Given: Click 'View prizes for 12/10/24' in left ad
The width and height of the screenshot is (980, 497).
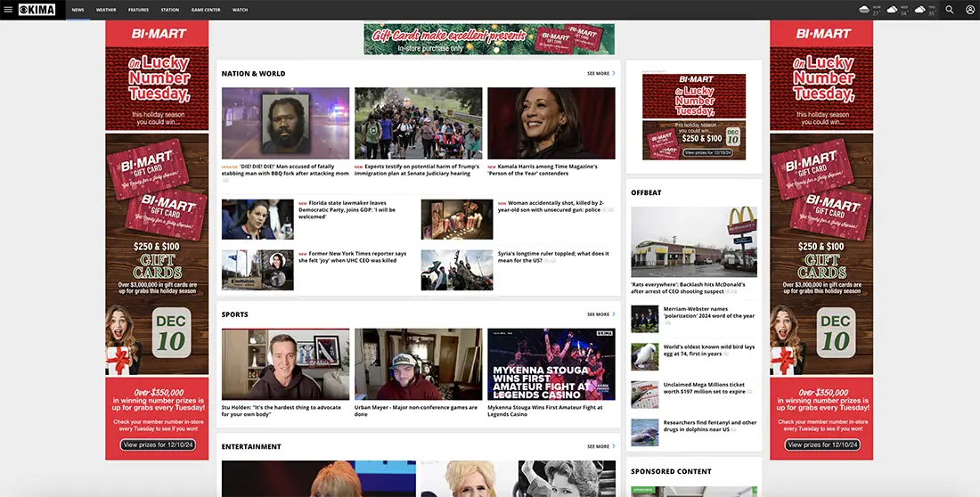Looking at the screenshot, I should [158, 445].
